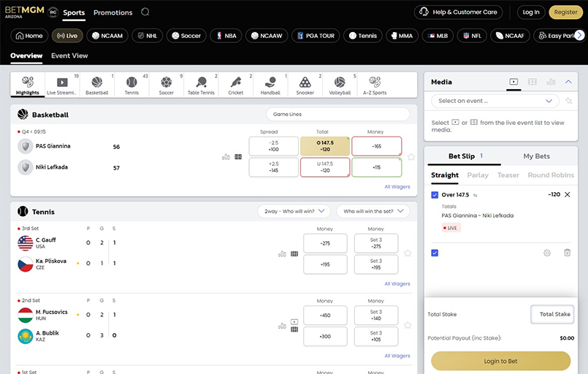The height and width of the screenshot is (374, 588).
Task: Open the My Bets tab
Action: [537, 156]
